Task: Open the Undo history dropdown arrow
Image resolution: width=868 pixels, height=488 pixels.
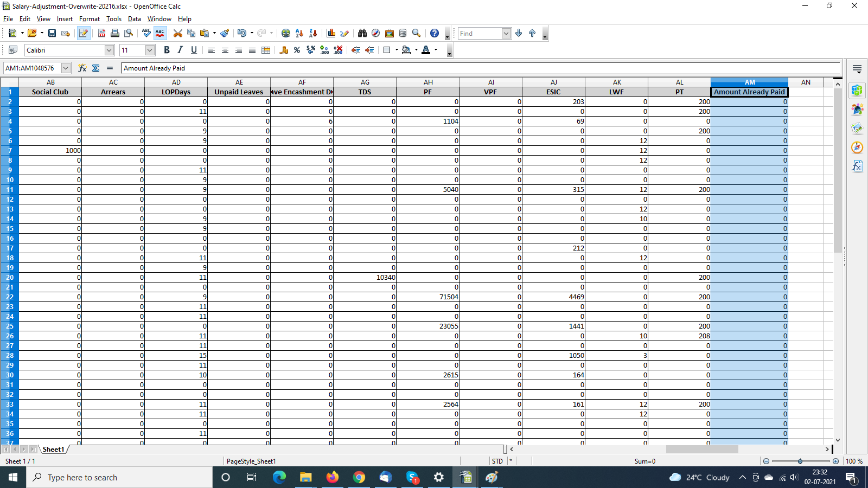Action: [x=252, y=33]
